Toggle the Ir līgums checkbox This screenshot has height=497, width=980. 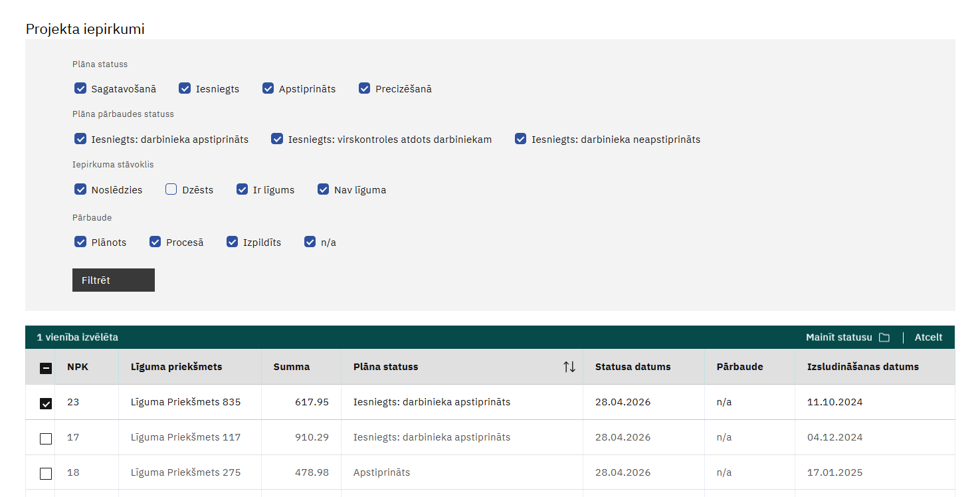[x=243, y=189]
